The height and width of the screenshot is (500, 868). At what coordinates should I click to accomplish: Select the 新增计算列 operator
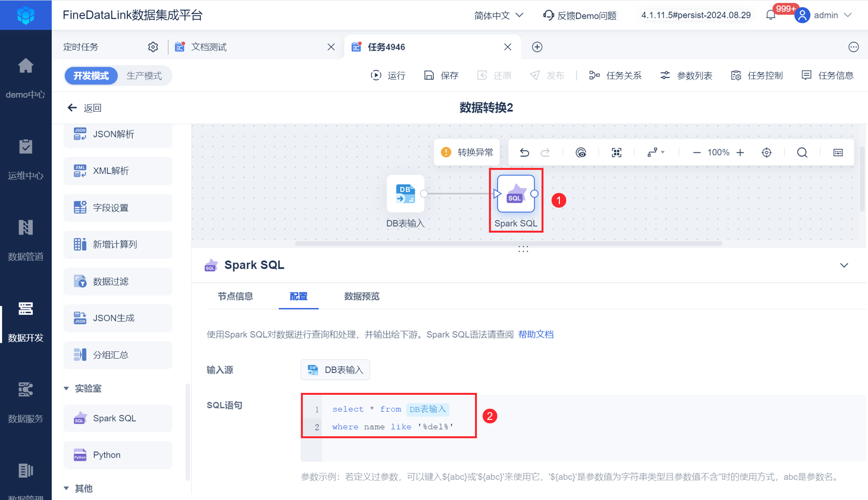118,245
